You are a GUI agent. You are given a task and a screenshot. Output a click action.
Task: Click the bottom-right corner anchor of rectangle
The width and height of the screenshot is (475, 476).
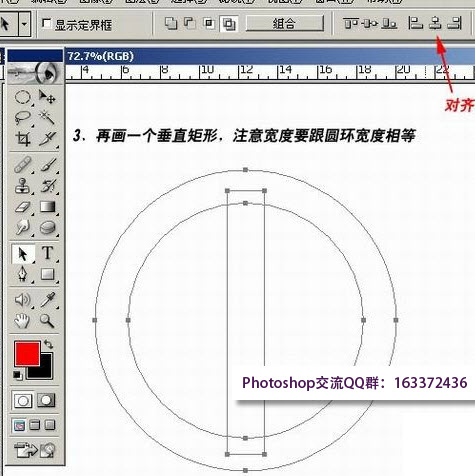[x=264, y=454]
